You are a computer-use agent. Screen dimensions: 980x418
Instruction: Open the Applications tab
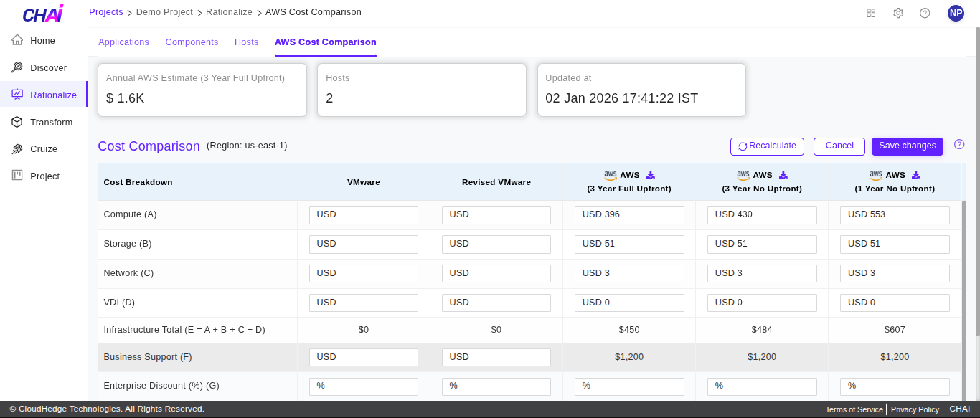[123, 42]
